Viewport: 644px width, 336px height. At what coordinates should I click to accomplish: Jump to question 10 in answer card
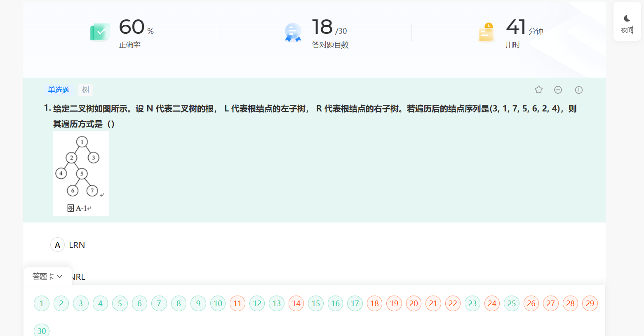click(x=218, y=303)
